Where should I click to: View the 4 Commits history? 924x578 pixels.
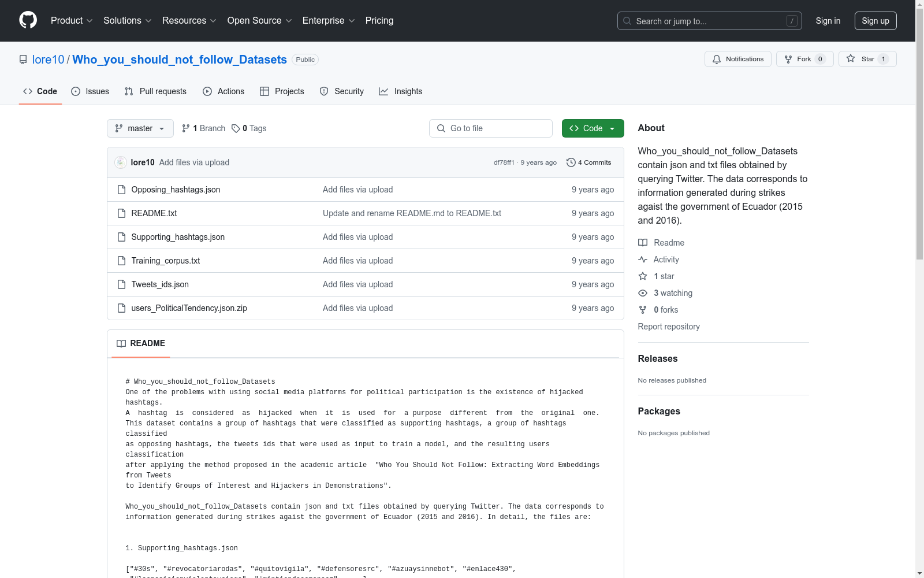(589, 162)
